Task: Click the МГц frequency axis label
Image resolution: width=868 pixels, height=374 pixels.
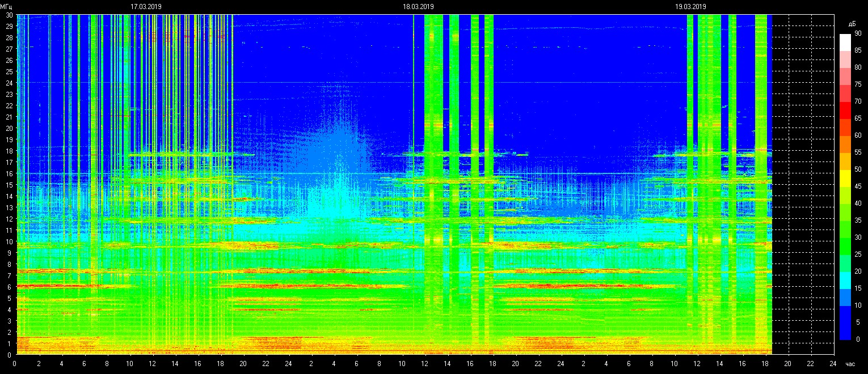Action: 7,7
